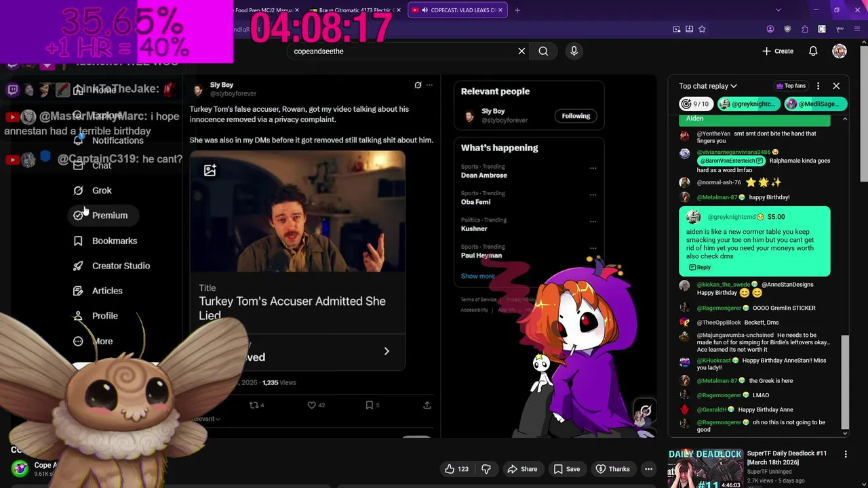Expand the More item in the sidebar
The width and height of the screenshot is (868, 488).
coord(94,341)
